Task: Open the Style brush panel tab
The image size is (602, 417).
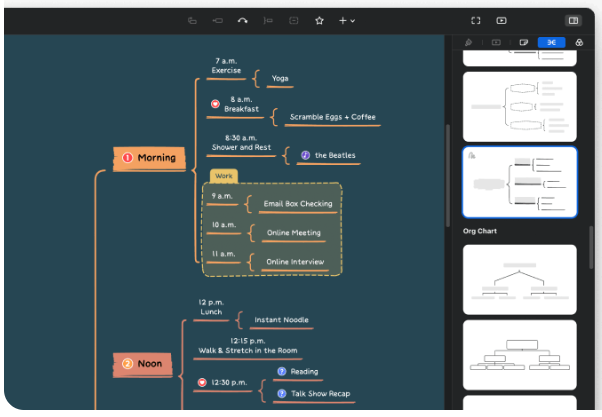Action: pyautogui.click(x=469, y=43)
